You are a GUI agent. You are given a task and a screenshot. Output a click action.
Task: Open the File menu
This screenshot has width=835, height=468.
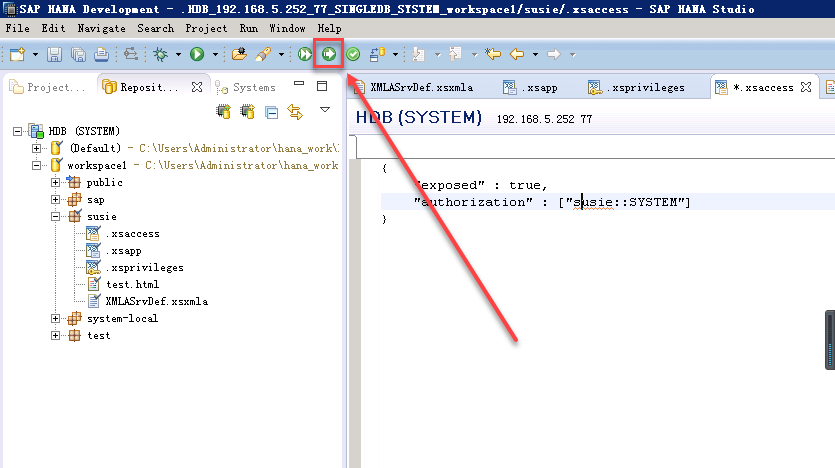point(18,28)
